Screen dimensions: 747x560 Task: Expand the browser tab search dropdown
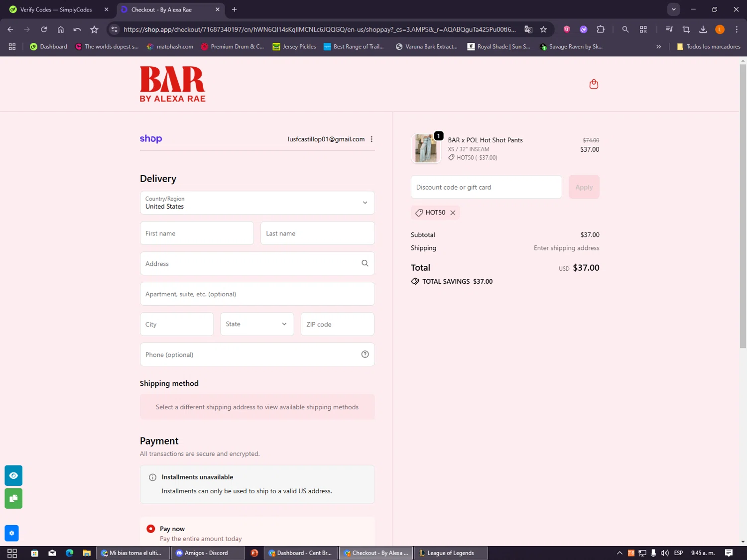click(x=673, y=9)
